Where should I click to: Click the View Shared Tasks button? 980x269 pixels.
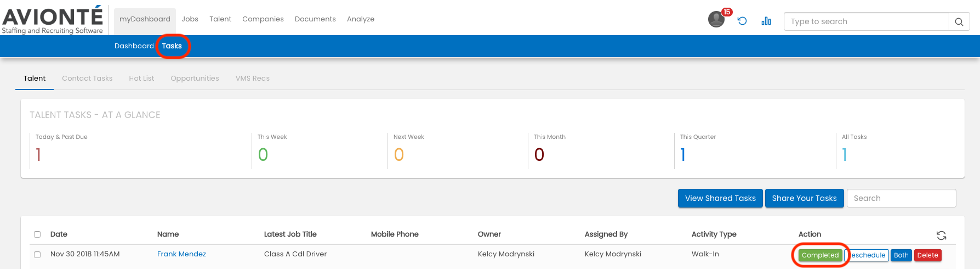click(720, 198)
